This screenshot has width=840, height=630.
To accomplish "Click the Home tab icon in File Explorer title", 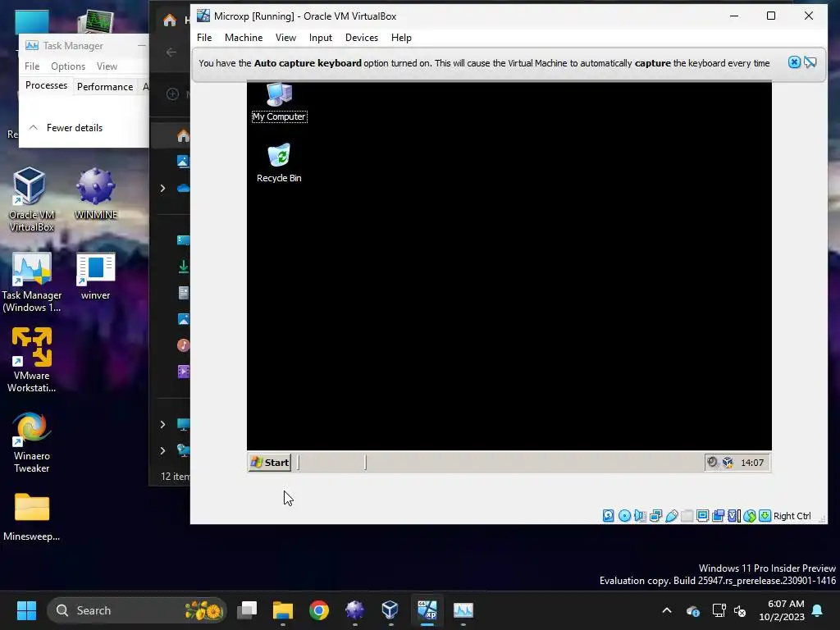I will coord(170,21).
